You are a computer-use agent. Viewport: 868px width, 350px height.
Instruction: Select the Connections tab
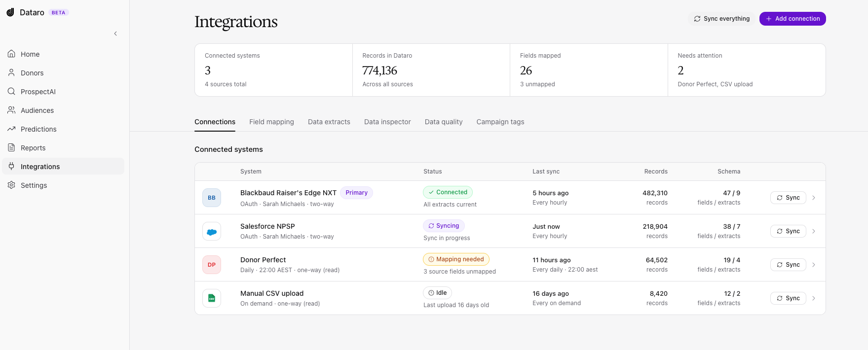[x=215, y=122]
